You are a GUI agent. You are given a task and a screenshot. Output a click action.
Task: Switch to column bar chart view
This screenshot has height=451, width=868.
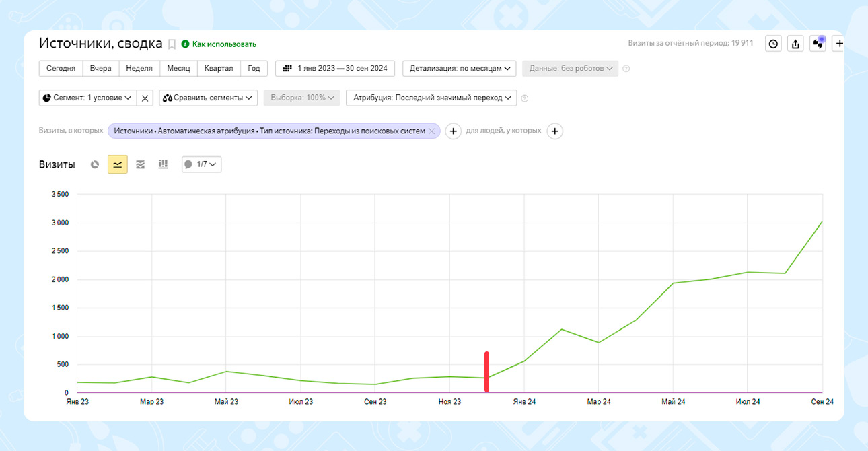click(x=163, y=164)
